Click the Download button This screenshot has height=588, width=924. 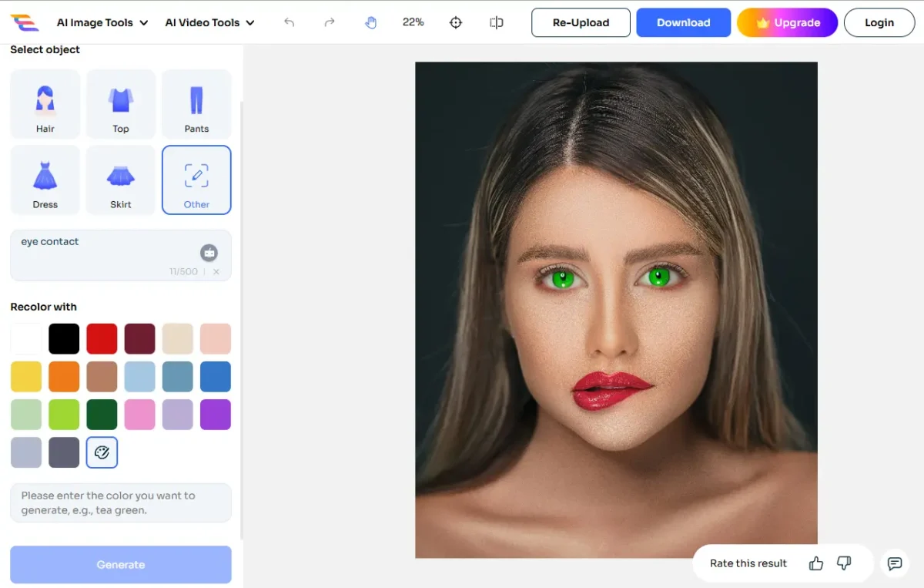pos(683,22)
